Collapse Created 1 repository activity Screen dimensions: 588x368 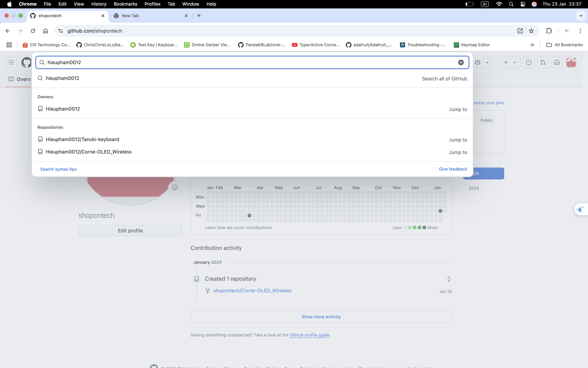click(x=449, y=279)
